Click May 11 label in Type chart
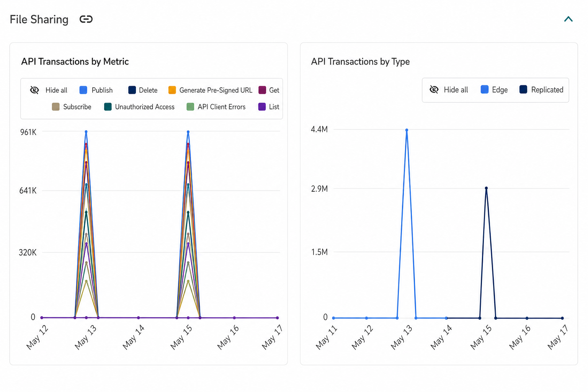Viewport: 588px width, 392px height. 326,337
